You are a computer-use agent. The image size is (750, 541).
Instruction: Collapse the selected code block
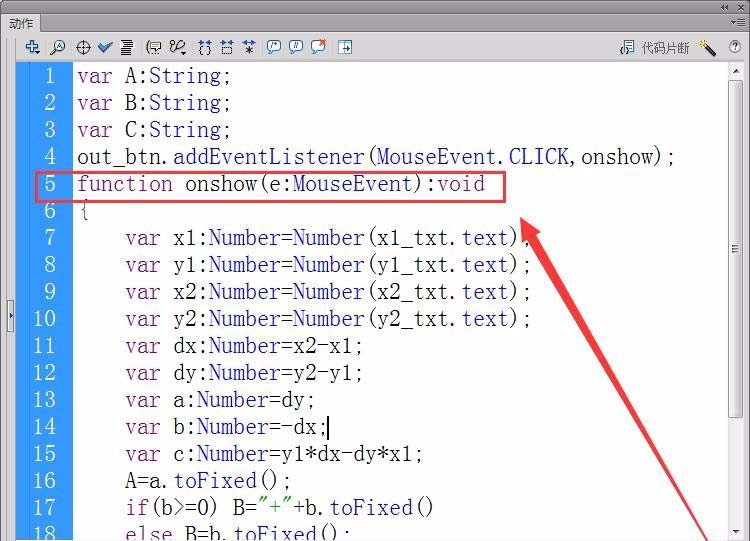coord(227,47)
